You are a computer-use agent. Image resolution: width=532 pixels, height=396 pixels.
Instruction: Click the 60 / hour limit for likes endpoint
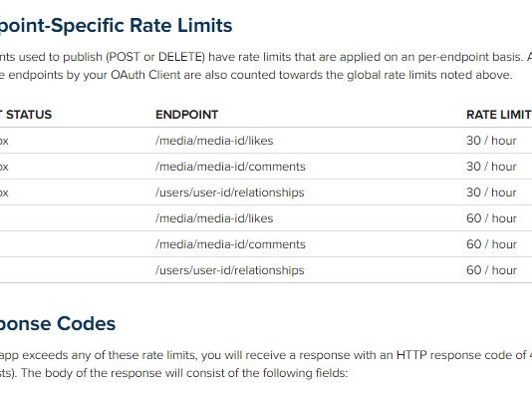click(x=491, y=218)
